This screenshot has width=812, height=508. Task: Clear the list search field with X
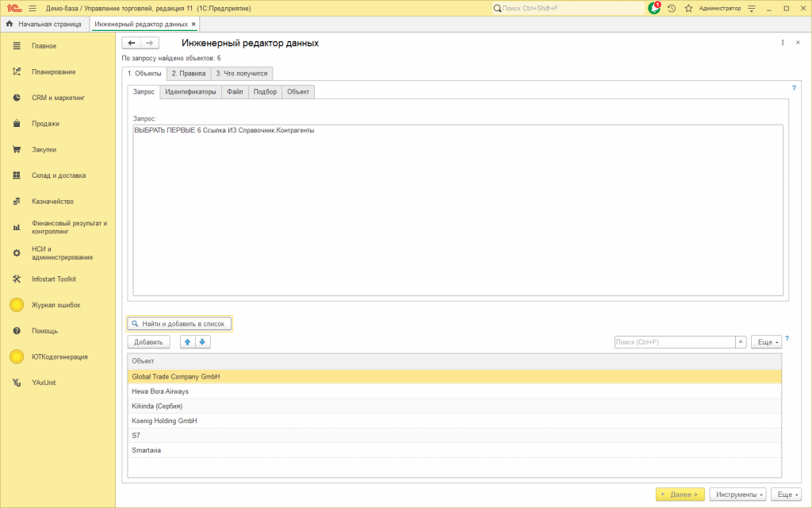(741, 342)
